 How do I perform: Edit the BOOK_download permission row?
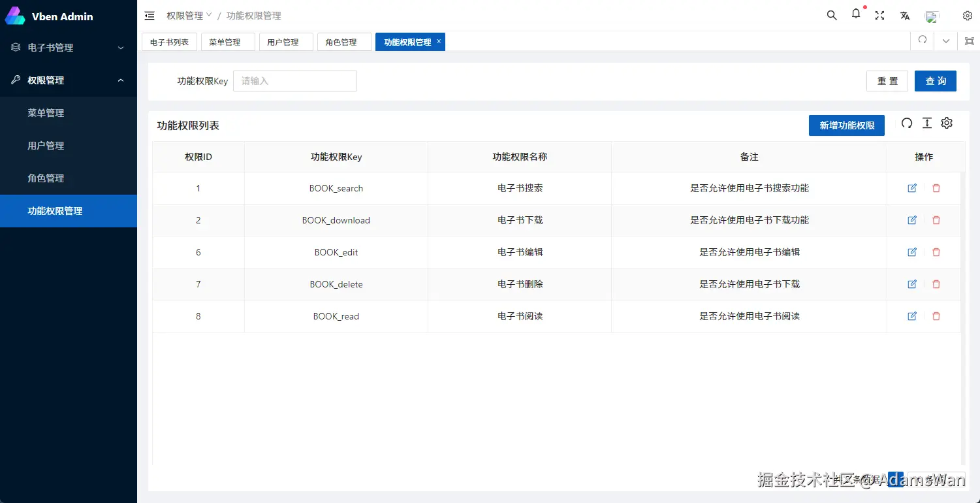pos(912,220)
